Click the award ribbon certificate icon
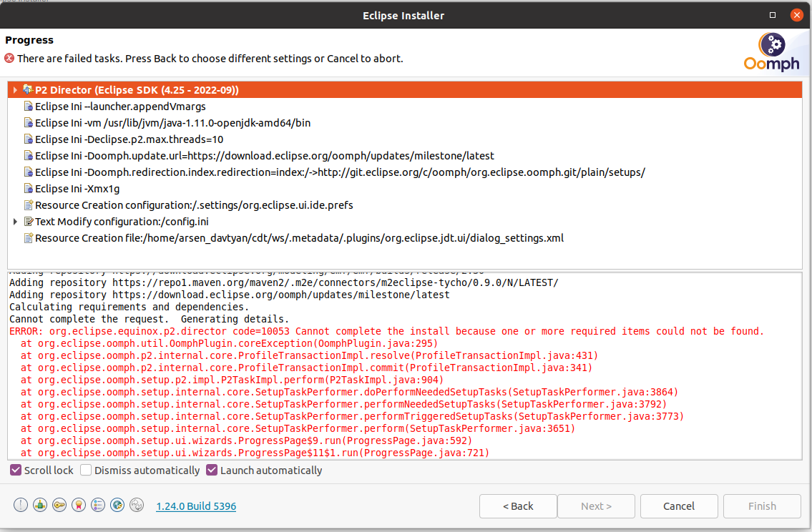 [79, 505]
